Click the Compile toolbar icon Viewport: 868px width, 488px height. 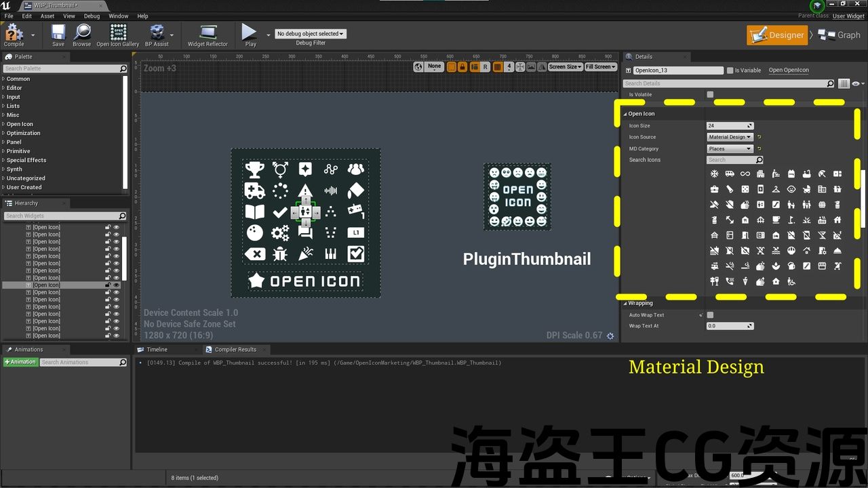[14, 33]
